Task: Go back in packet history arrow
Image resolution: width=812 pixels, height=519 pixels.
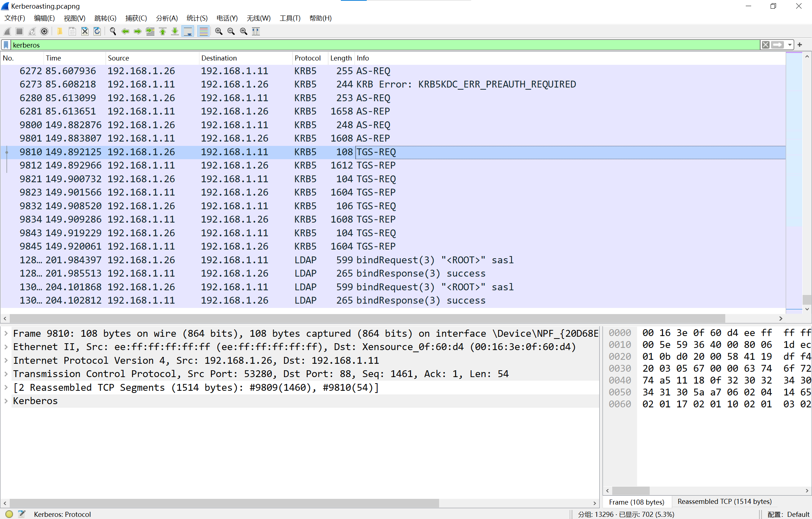Action: click(125, 31)
